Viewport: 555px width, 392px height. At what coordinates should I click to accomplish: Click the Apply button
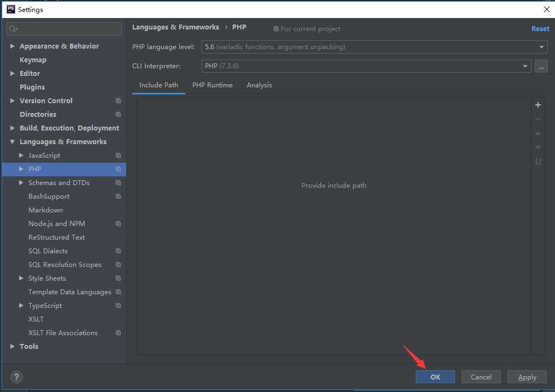527,377
